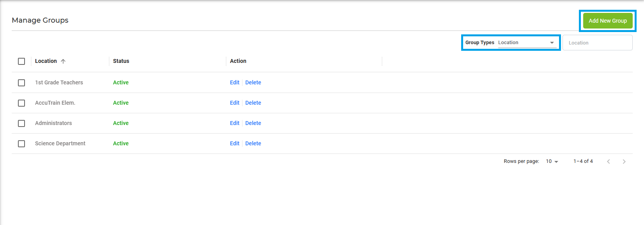Go to the next page arrow

coord(624,161)
